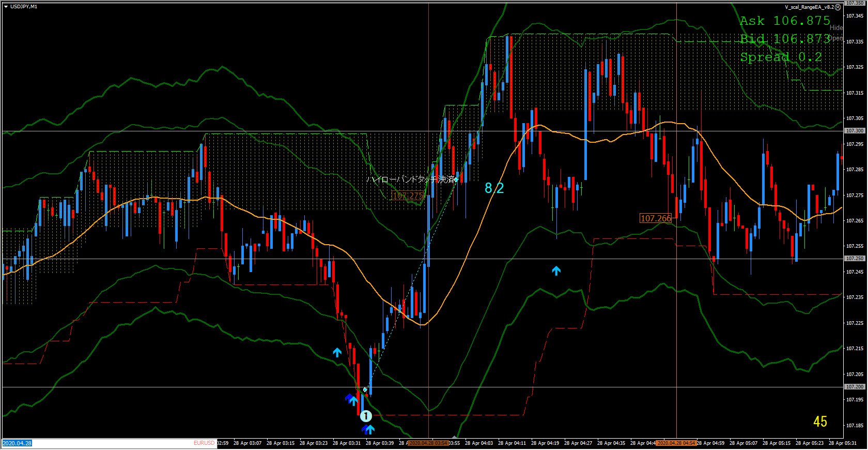Screen dimensions: 868x450
Task: Click the 107.350 price scale label
Action: [x=855, y=3]
